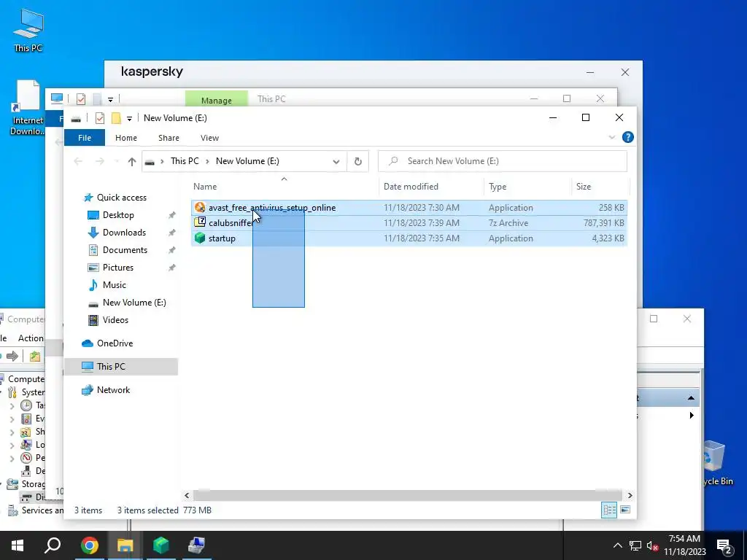The image size is (747, 560).
Task: Open the File ribbon tab
Action: tap(85, 138)
